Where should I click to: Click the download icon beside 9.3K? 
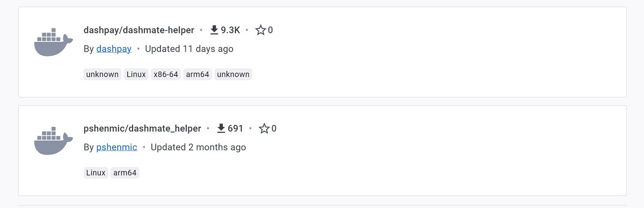pyautogui.click(x=214, y=30)
